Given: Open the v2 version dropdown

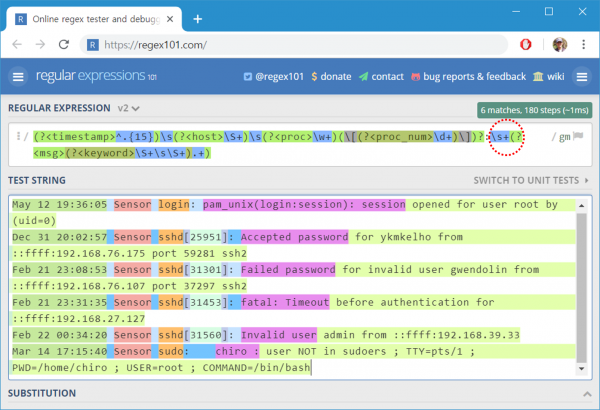Looking at the screenshot, I should 129,108.
